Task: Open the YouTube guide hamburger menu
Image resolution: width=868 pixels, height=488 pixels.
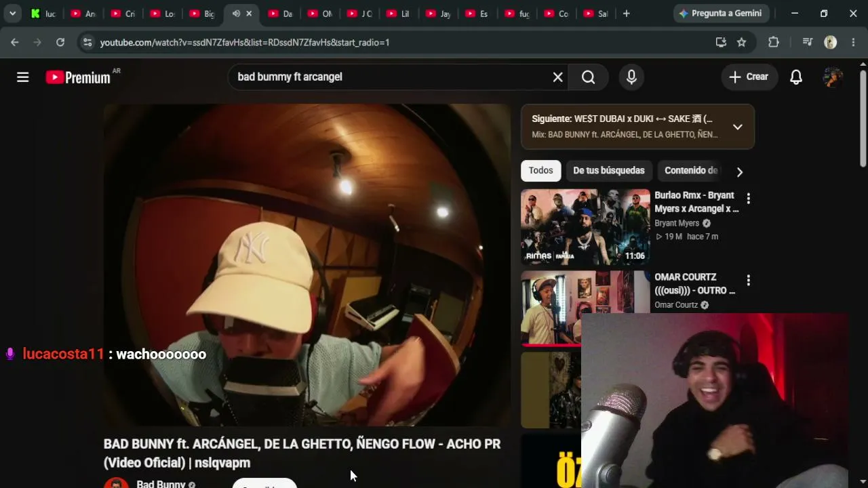Action: (23, 77)
